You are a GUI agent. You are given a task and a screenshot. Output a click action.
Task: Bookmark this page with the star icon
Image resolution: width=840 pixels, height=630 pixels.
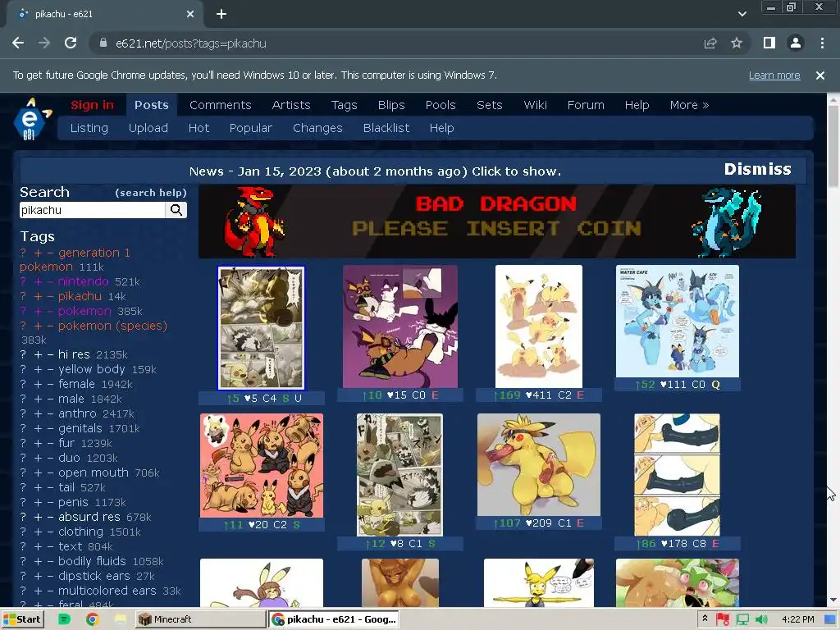click(x=737, y=43)
